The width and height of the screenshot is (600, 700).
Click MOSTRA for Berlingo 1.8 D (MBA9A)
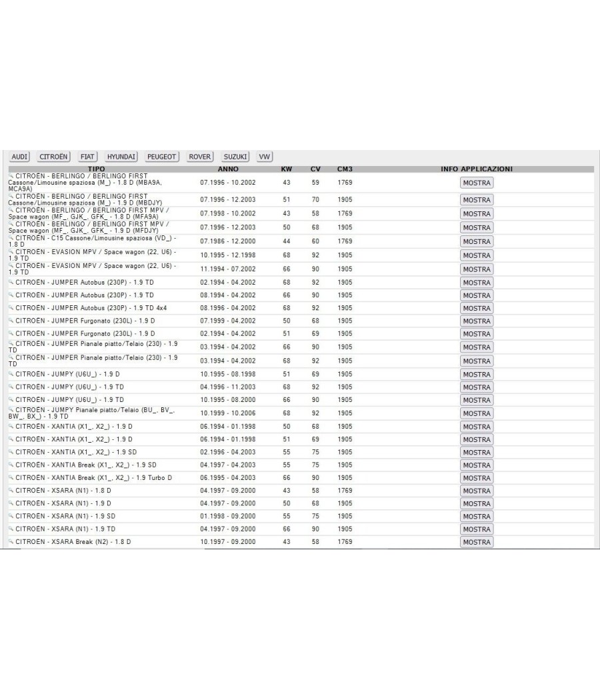(477, 183)
